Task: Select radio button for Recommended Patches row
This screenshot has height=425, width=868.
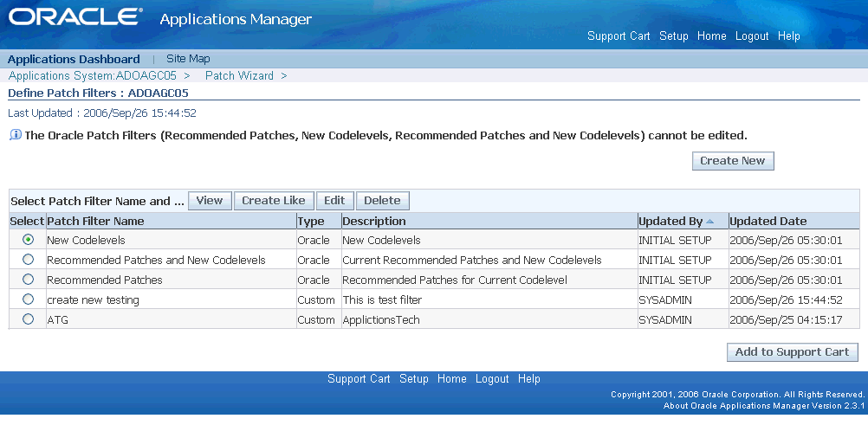Action: pyautogui.click(x=28, y=280)
